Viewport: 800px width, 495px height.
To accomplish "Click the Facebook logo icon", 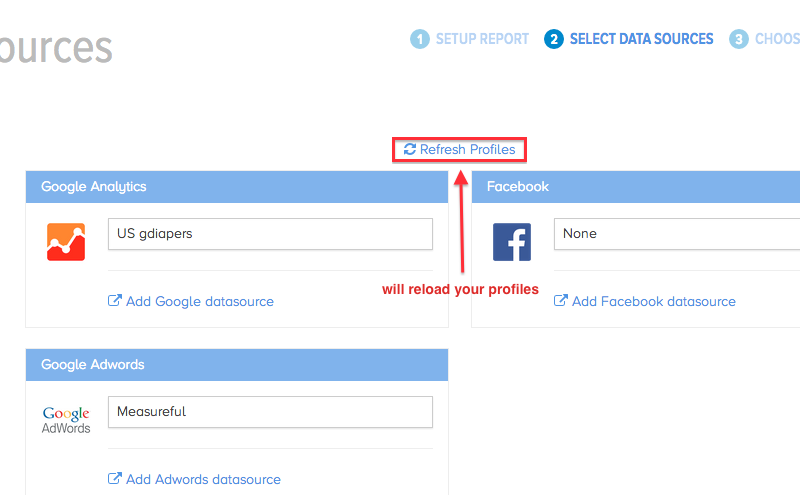I will coord(512,242).
